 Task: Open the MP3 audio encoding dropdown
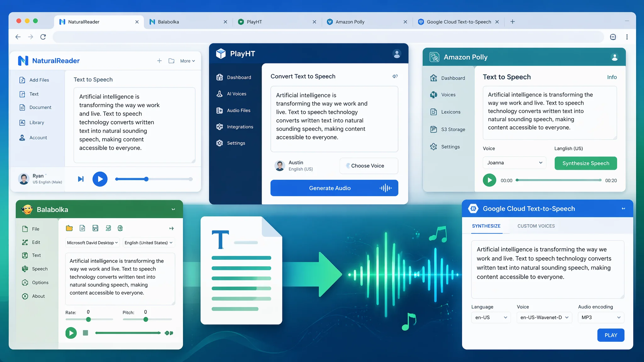coord(601,317)
